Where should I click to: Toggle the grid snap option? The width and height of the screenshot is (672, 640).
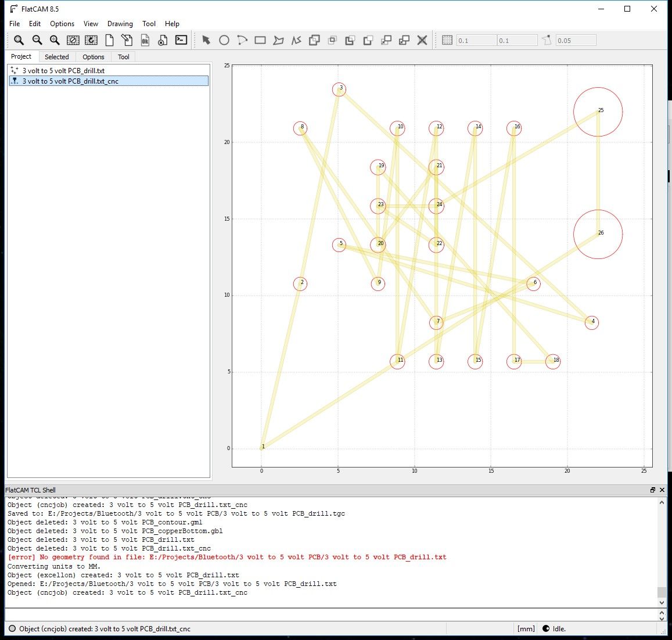(447, 39)
